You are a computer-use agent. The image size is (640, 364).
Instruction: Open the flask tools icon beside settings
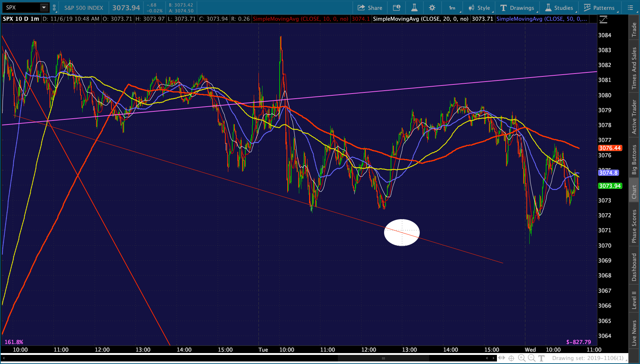pos(414,8)
